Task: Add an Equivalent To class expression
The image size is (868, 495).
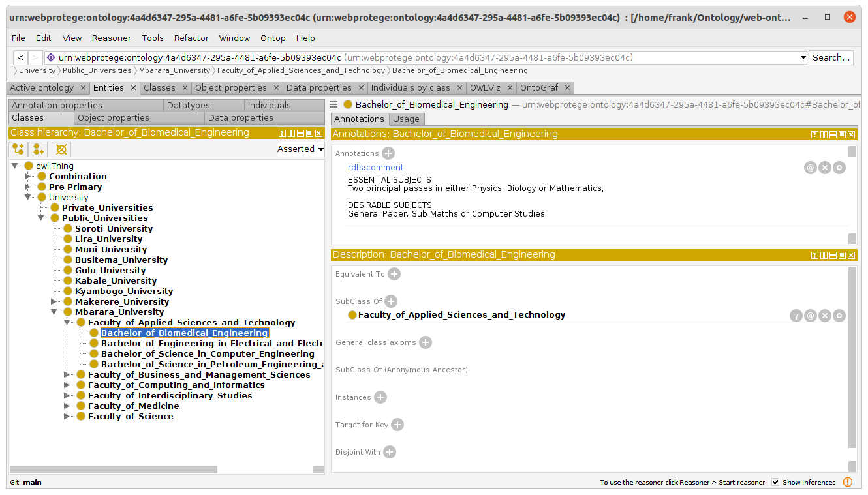Action: 394,274
